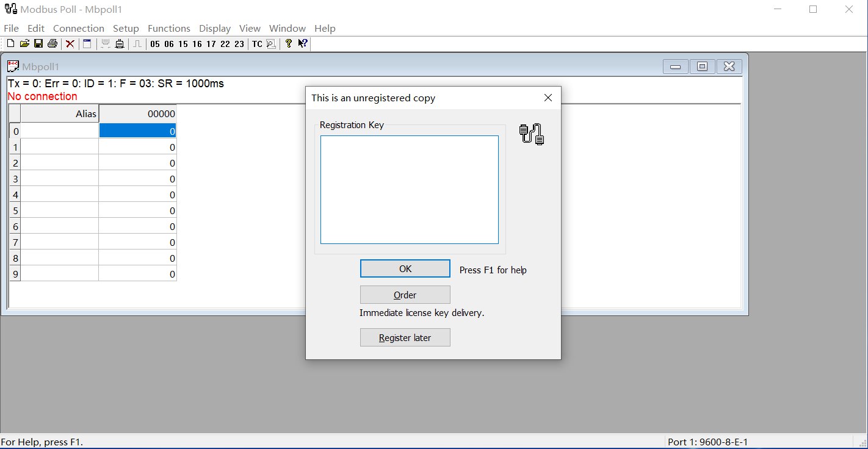Click the Register later button
The height and width of the screenshot is (449, 868).
(405, 337)
